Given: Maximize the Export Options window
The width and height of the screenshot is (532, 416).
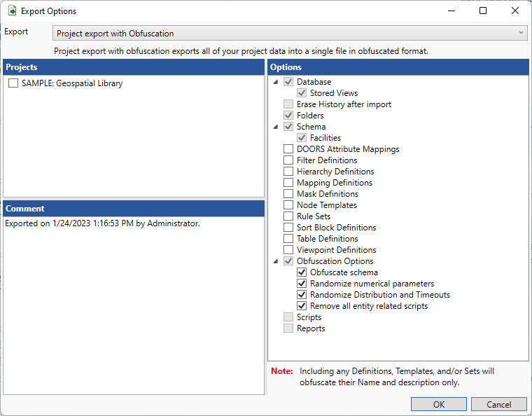Looking at the screenshot, I should (x=483, y=11).
